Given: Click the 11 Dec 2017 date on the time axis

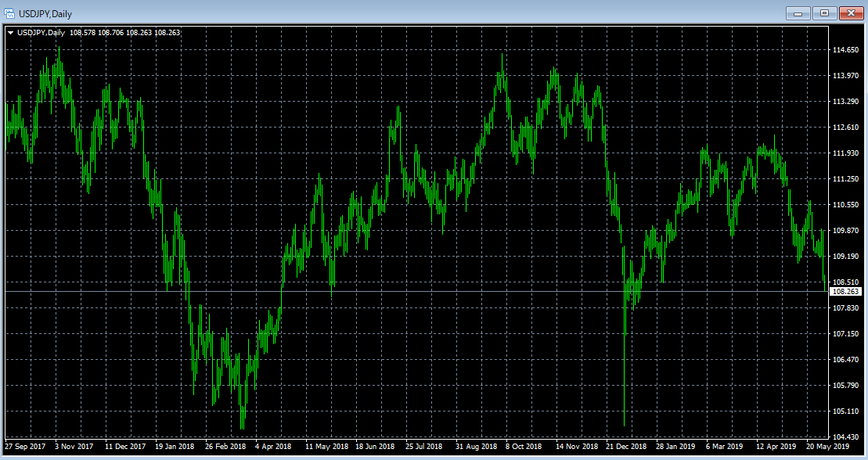Looking at the screenshot, I should pos(125,446).
